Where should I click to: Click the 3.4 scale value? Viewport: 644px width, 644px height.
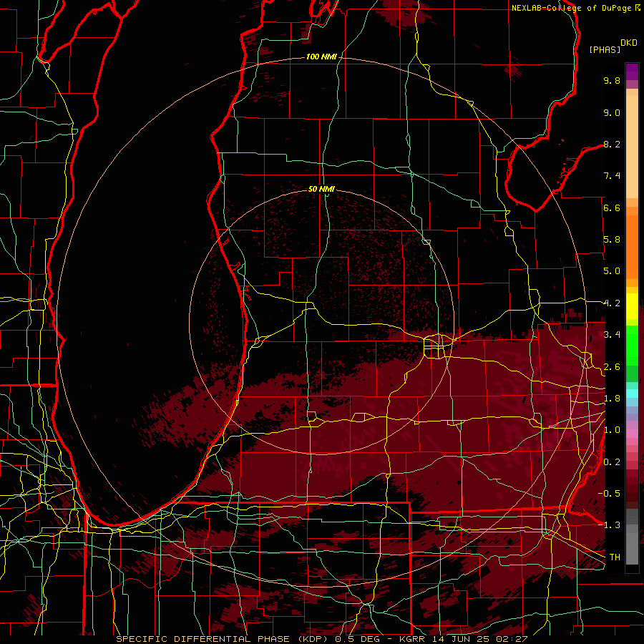(612, 335)
